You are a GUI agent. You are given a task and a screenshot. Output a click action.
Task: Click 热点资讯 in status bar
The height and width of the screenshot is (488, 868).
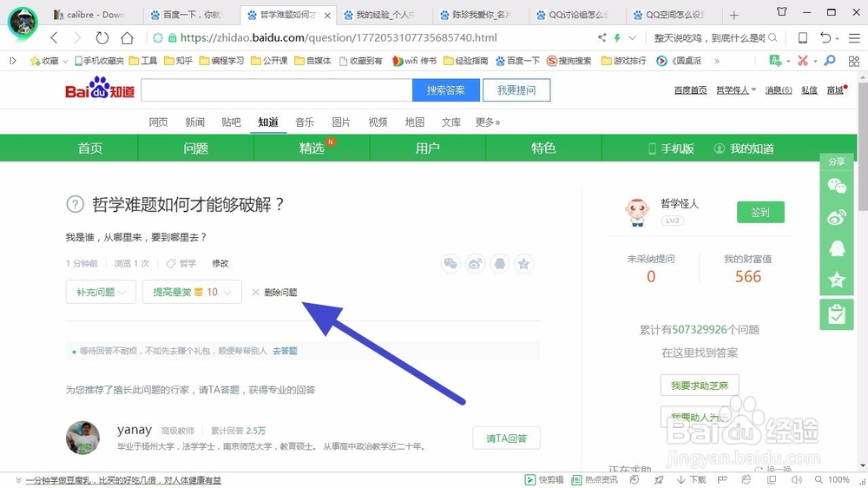595,479
